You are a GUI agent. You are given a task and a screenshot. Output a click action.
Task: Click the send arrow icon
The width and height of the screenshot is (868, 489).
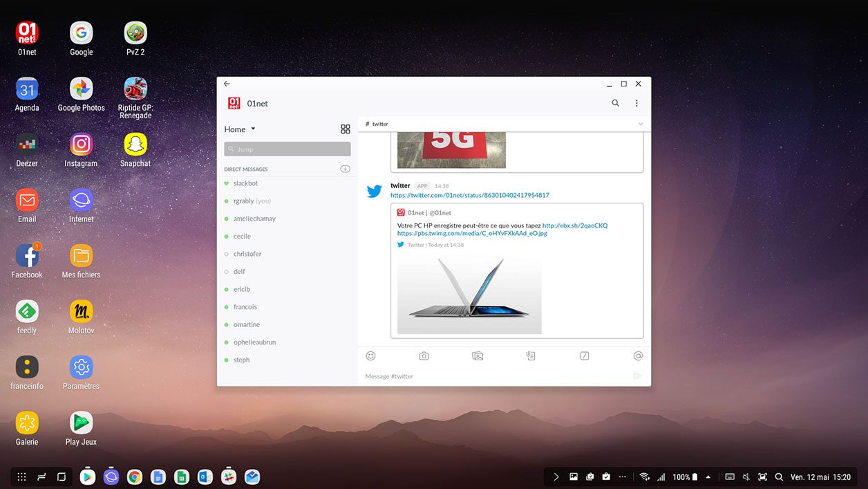coord(638,376)
